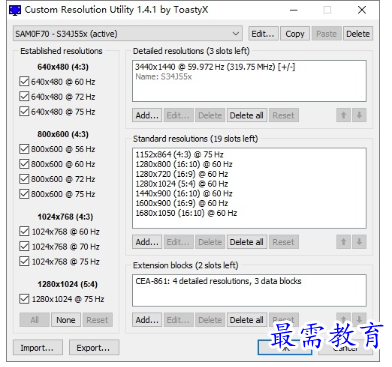Open the SAM0F70 - S34J55x monitor dropdown

tap(128, 34)
